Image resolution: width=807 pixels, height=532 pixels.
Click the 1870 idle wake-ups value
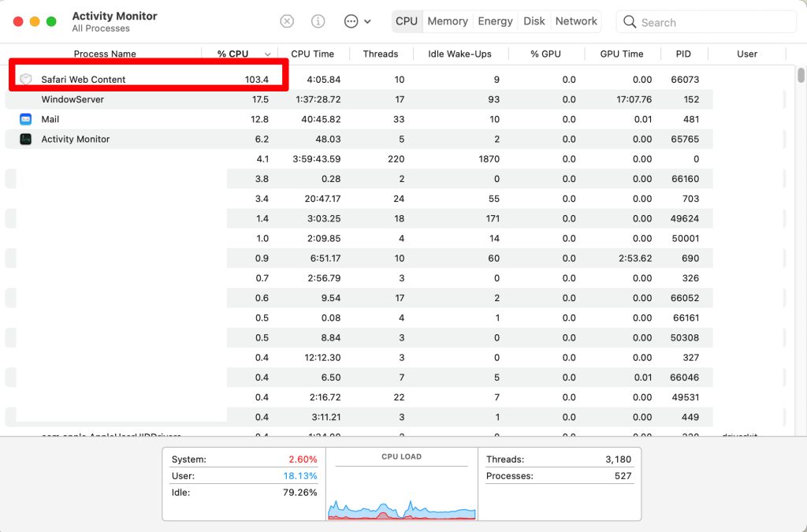489,159
